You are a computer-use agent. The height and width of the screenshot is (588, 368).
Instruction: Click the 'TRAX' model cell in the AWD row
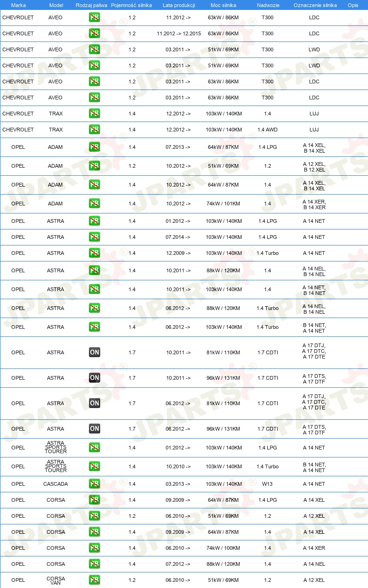(x=56, y=130)
